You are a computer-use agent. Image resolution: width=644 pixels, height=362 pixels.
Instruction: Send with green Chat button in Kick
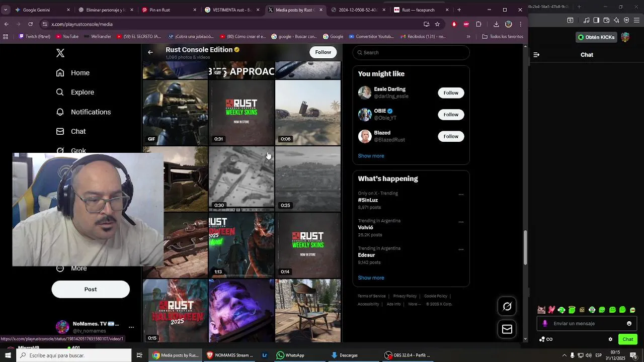point(627,339)
